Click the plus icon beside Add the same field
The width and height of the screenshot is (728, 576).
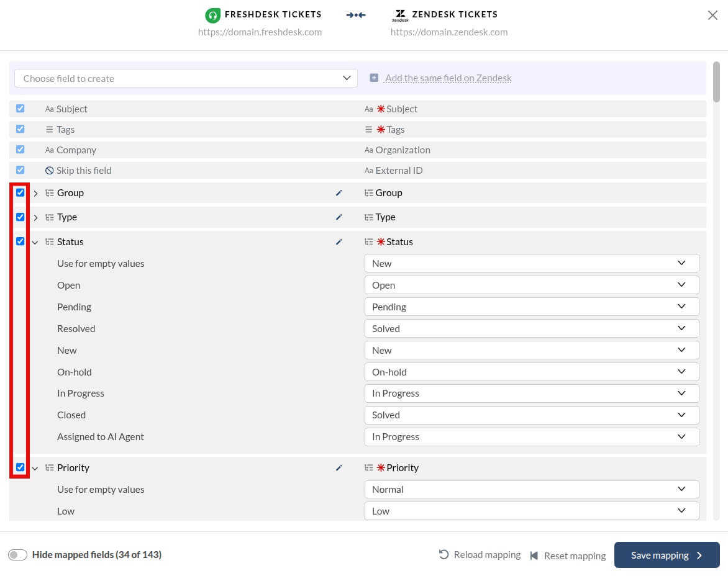(374, 78)
